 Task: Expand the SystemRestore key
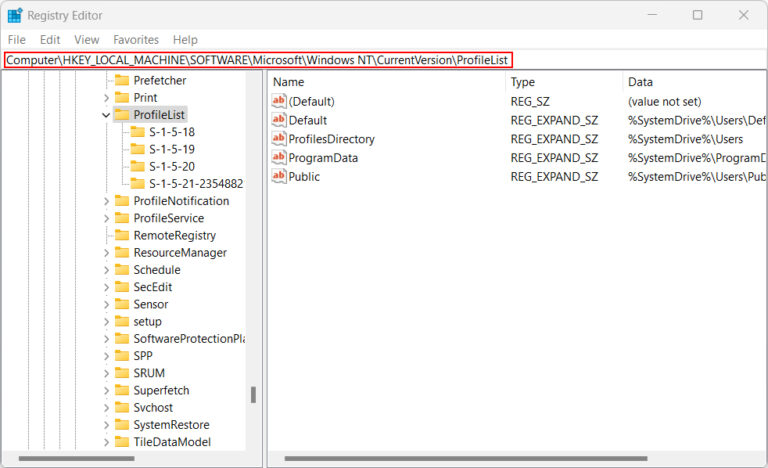pos(106,425)
